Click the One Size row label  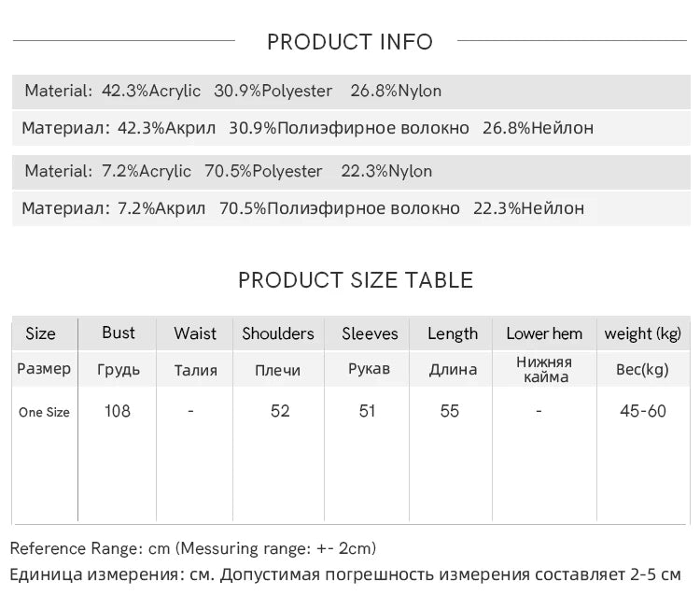[x=44, y=412]
